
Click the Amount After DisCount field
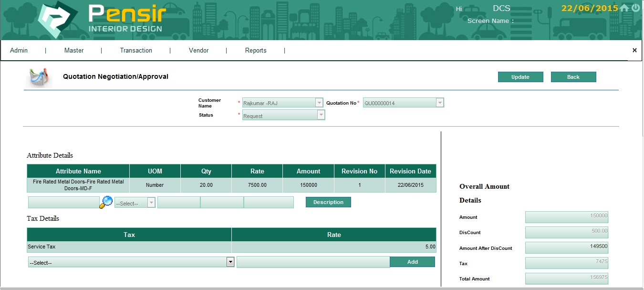pos(566,248)
